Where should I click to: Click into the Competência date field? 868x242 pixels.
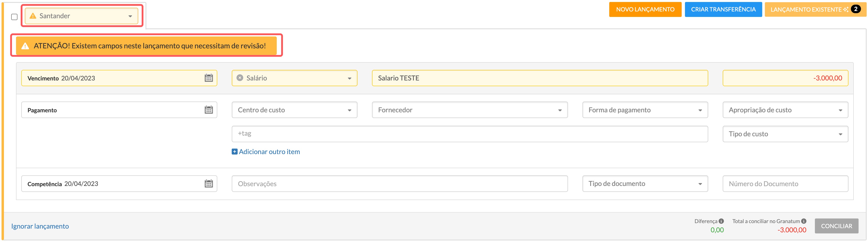119,184
